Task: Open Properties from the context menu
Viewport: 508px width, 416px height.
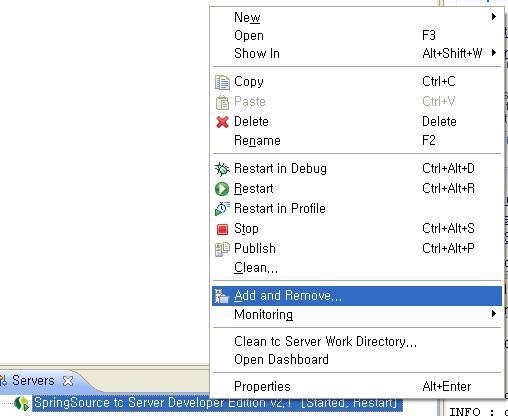Action: (357, 387)
